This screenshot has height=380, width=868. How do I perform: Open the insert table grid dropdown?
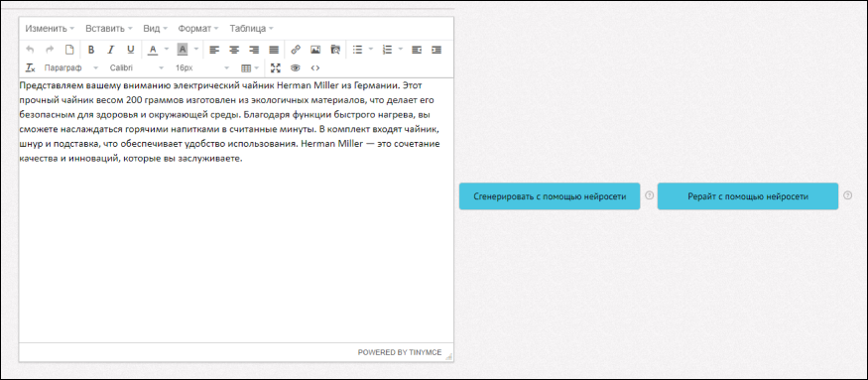pos(250,68)
